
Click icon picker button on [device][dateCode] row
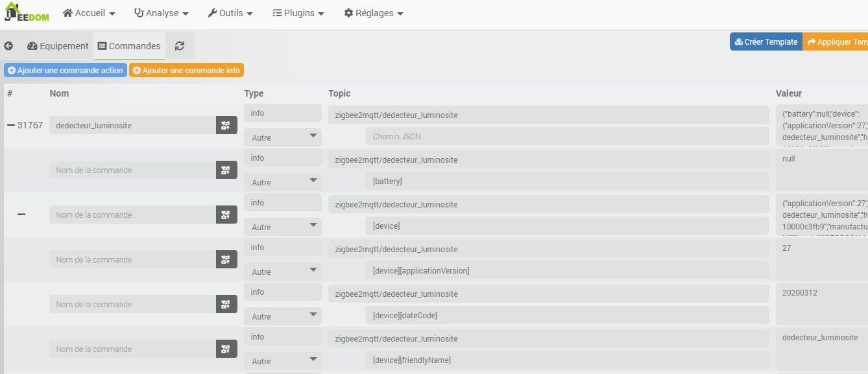[226, 304]
